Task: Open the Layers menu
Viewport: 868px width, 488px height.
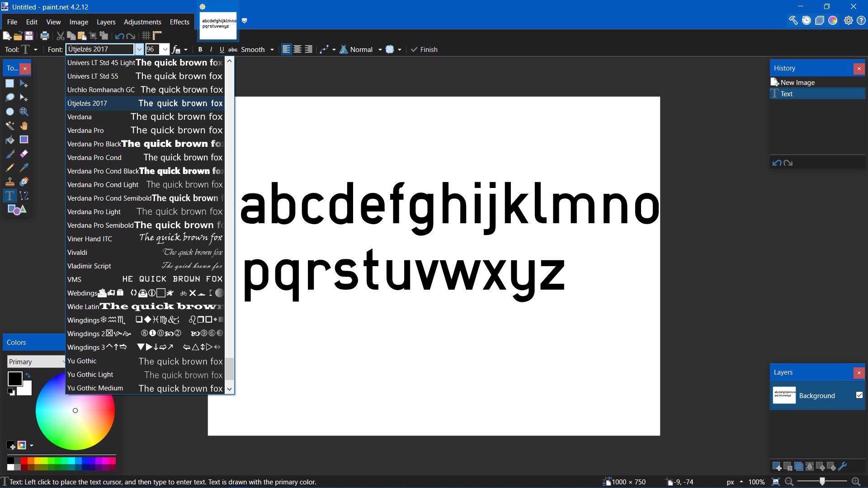Action: coord(106,22)
